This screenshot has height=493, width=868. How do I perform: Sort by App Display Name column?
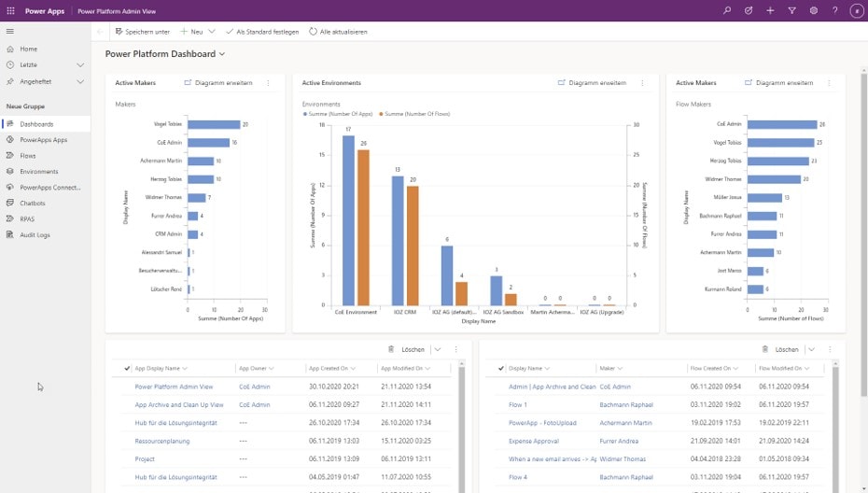coord(161,369)
